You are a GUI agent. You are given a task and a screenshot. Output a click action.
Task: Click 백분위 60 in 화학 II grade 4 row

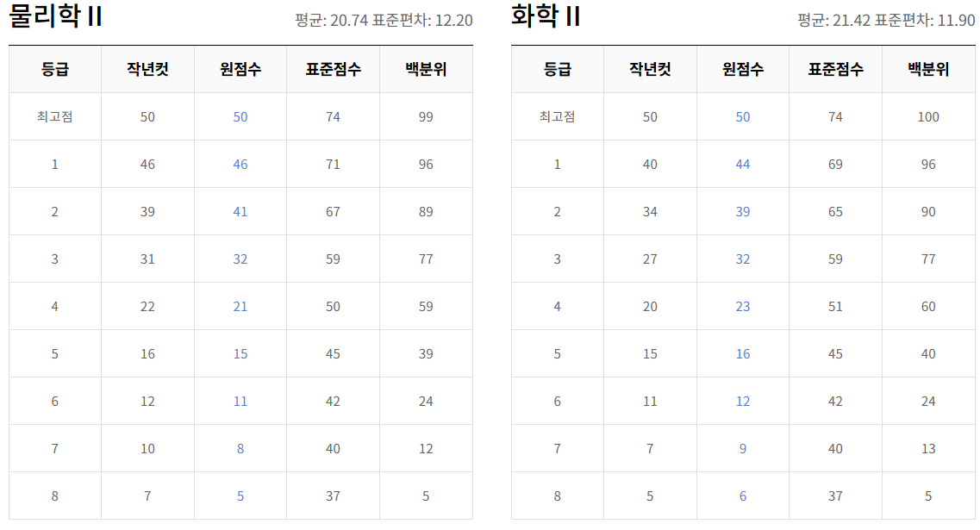[928, 307]
